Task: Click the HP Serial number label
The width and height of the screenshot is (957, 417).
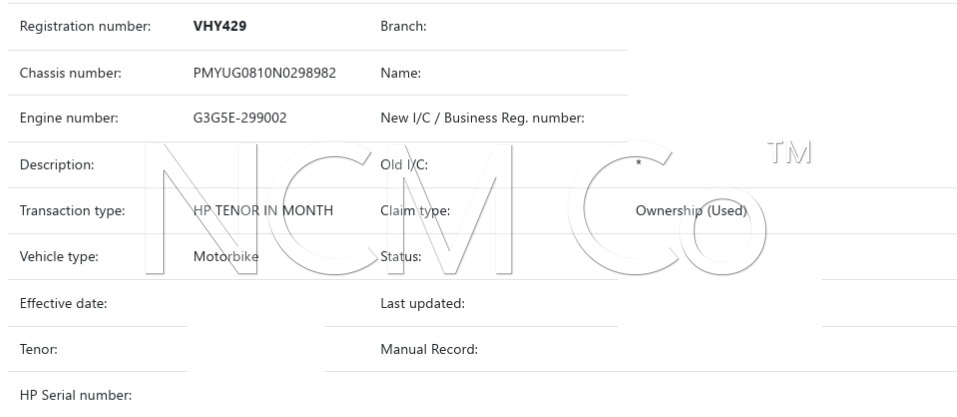Action: [76, 396]
